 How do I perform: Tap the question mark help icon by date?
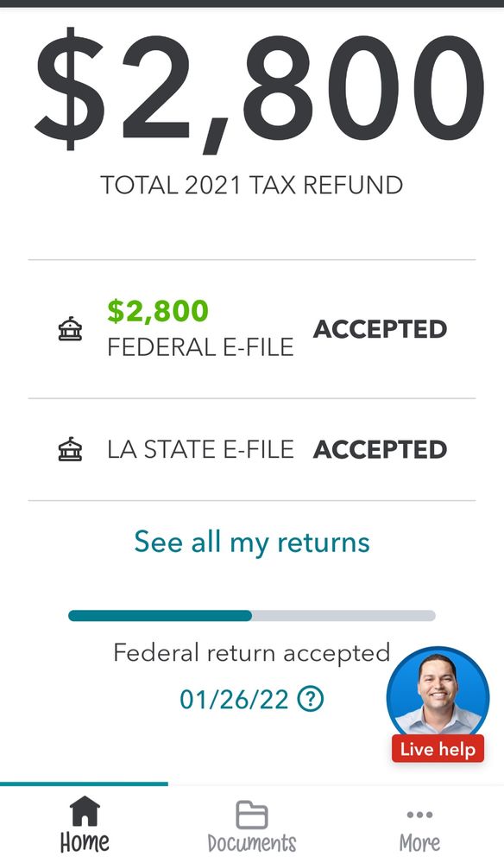pyautogui.click(x=311, y=699)
